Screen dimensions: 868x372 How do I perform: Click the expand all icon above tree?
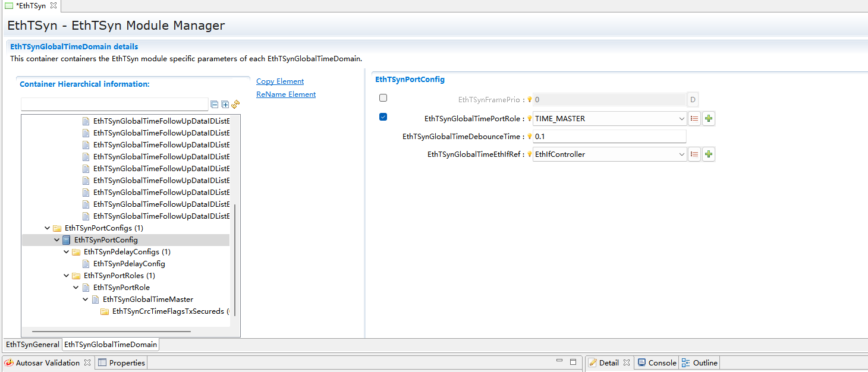(x=225, y=105)
